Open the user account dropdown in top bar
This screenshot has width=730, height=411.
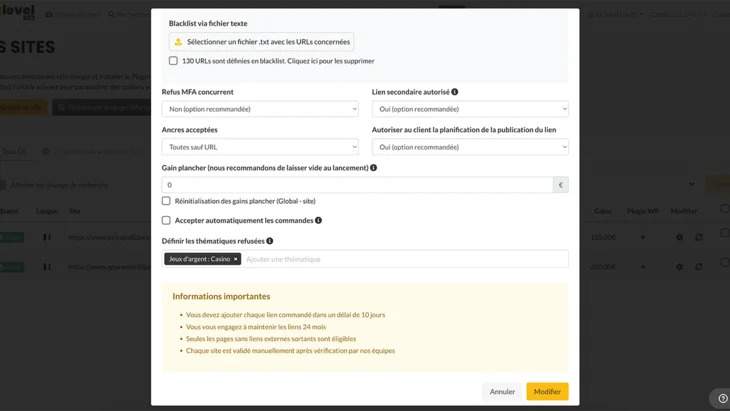coord(615,14)
